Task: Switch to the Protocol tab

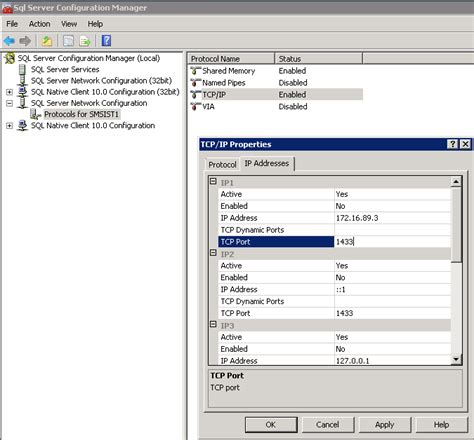Action: (x=222, y=165)
